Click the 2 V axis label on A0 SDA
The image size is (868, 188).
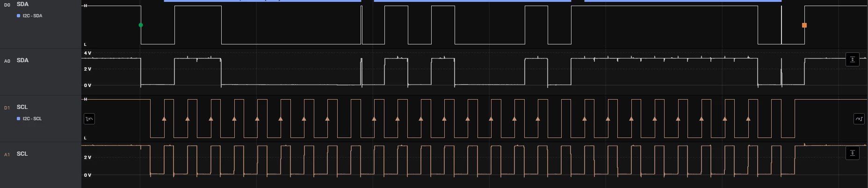coord(87,69)
